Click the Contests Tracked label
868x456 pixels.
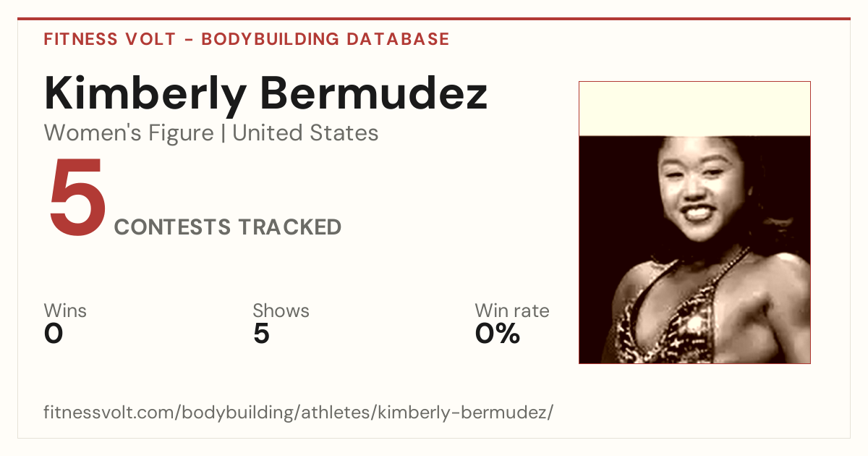click(228, 227)
